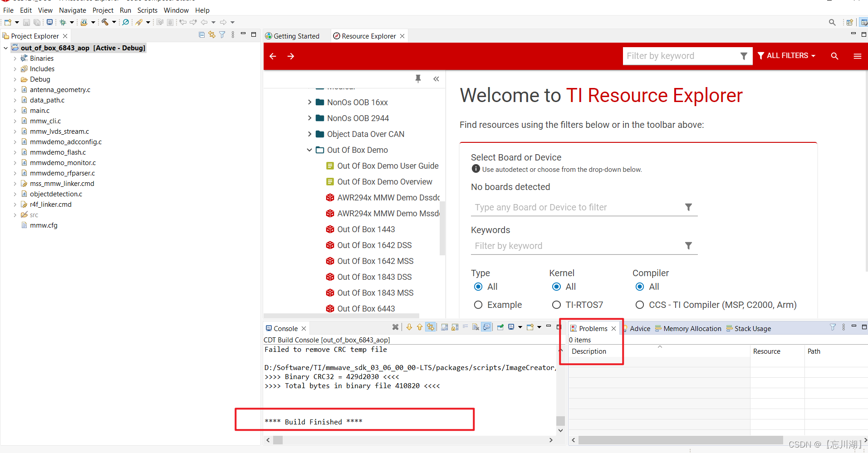This screenshot has width=868, height=453.
Task: Collapse the Out Of Box Demo folder
Action: [x=309, y=150]
